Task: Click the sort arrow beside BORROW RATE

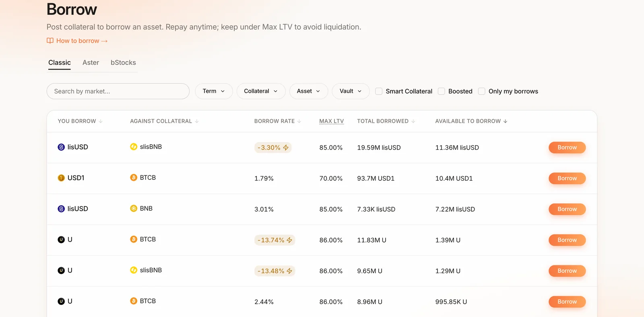Action: pos(299,121)
